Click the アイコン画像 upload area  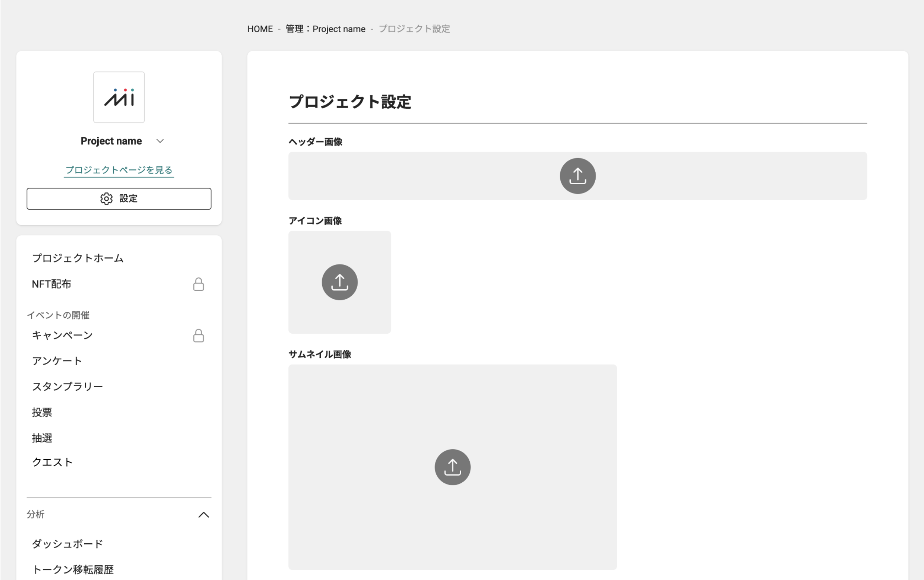pyautogui.click(x=339, y=282)
